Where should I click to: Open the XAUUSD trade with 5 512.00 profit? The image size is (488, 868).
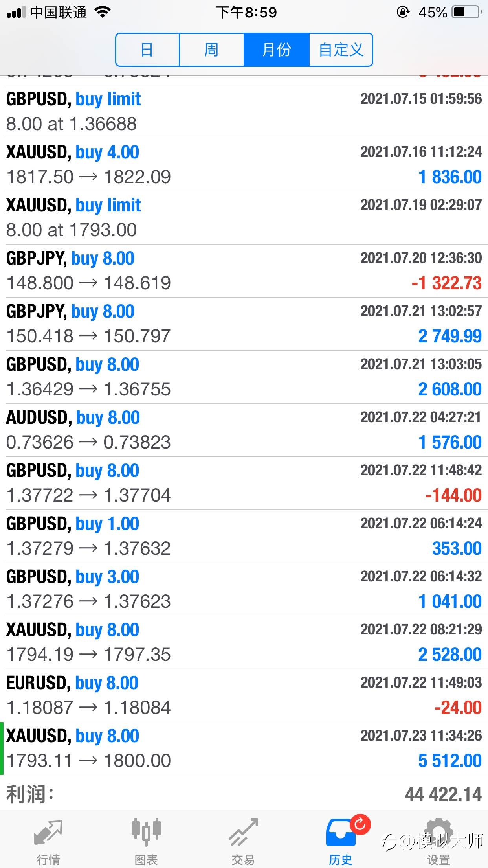coord(244,748)
